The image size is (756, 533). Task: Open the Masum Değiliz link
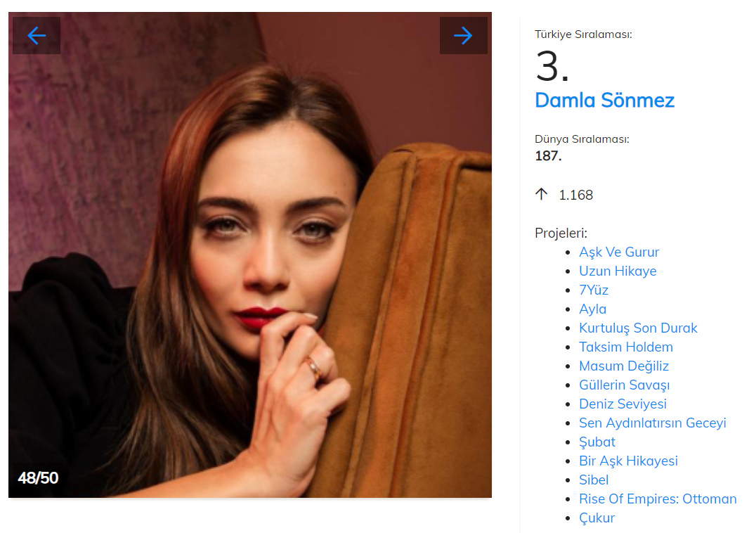(623, 366)
